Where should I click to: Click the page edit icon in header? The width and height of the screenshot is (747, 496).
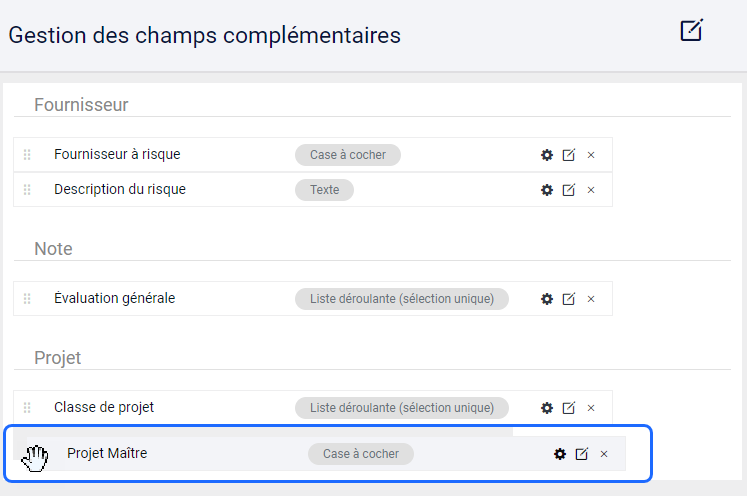tap(691, 30)
